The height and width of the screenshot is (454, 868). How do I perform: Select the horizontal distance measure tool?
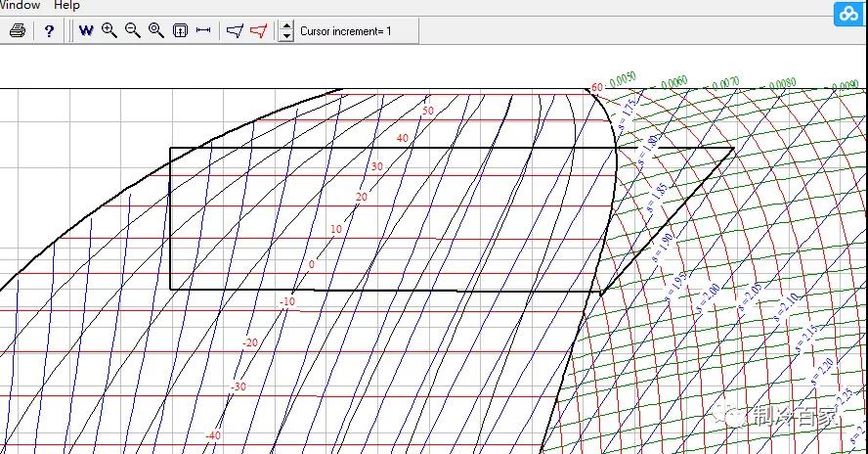pyautogui.click(x=203, y=30)
